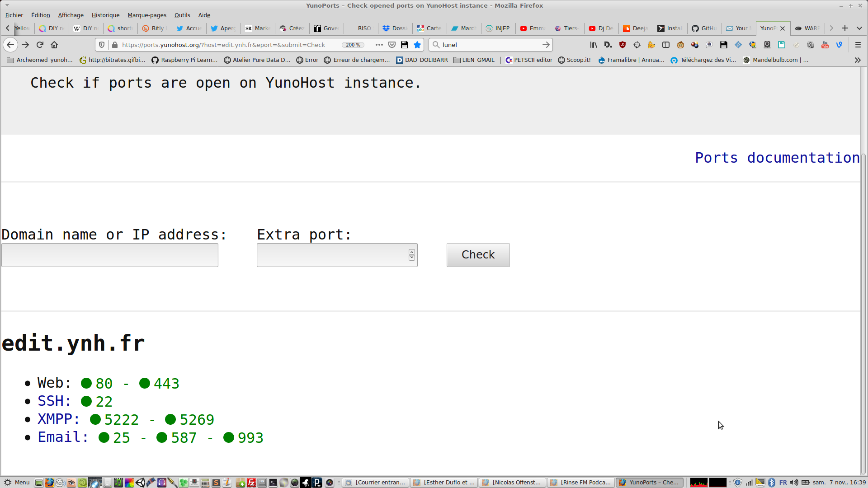Viewport: 868px width, 488px height.
Task: Click the Pocket save icon
Action: tap(392, 45)
